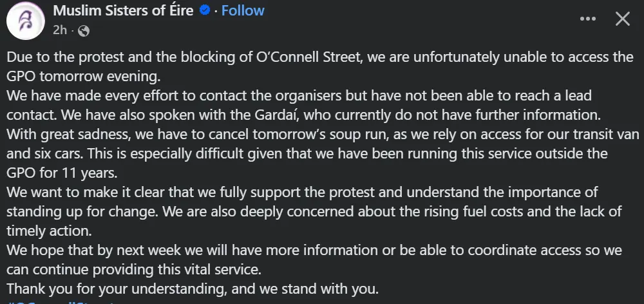Click the sentence cancelling tomorrow's soup run

click(x=193, y=135)
